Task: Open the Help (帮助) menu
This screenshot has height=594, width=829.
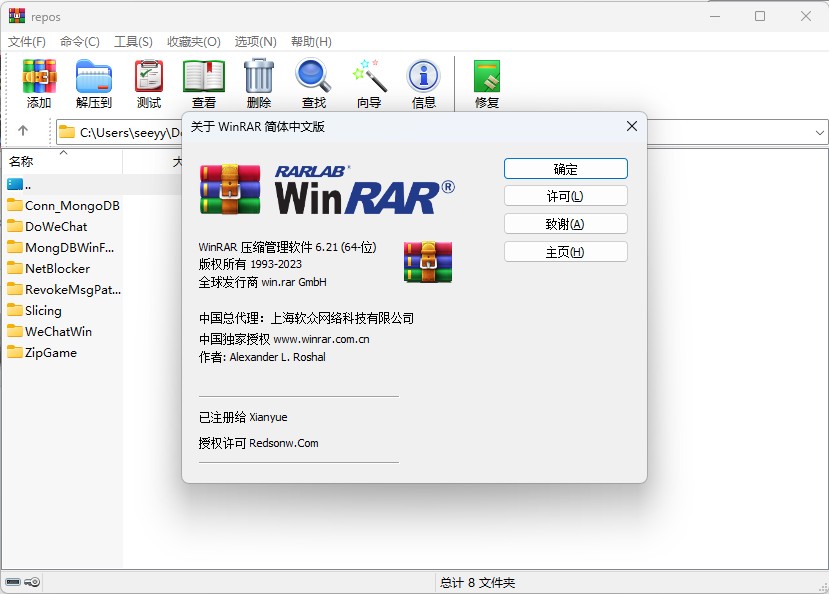Action: coord(311,41)
